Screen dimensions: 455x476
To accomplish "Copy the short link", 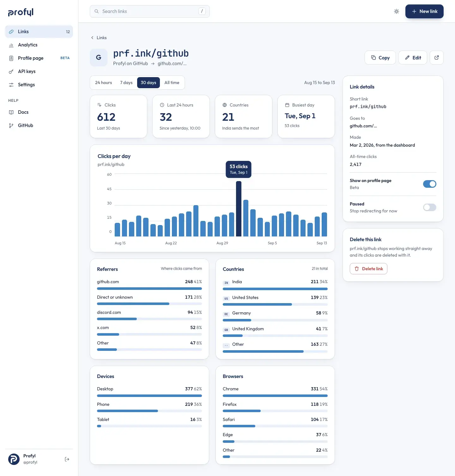I will click(x=380, y=58).
